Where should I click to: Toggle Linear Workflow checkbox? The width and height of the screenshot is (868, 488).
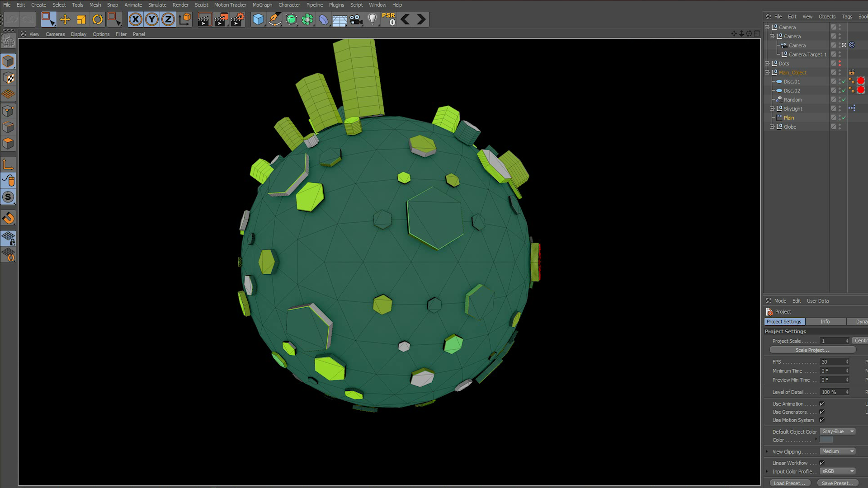pos(822,463)
